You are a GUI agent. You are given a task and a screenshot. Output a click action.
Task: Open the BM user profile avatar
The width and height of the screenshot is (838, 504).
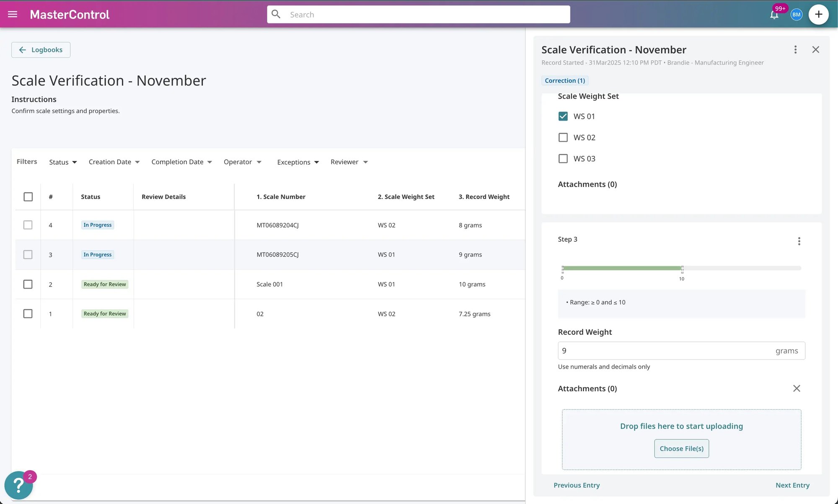coord(796,15)
